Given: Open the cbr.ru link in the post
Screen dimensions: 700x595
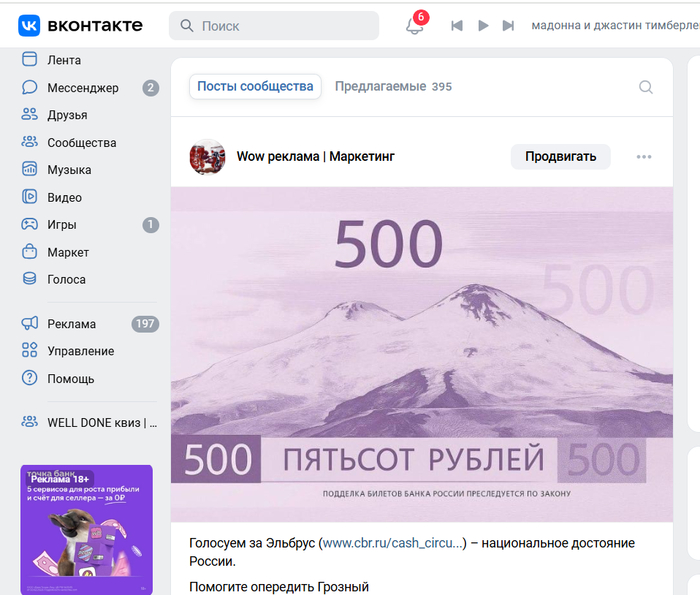Looking at the screenshot, I should pos(393,543).
